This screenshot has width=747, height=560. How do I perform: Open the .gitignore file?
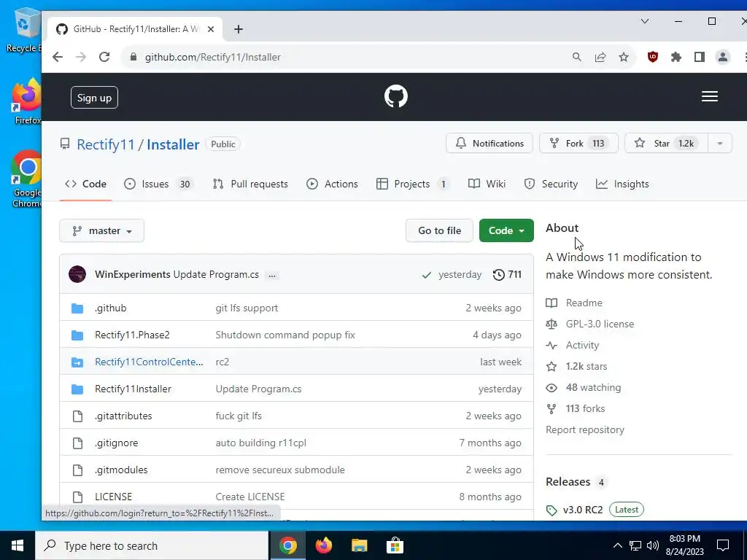click(x=116, y=443)
